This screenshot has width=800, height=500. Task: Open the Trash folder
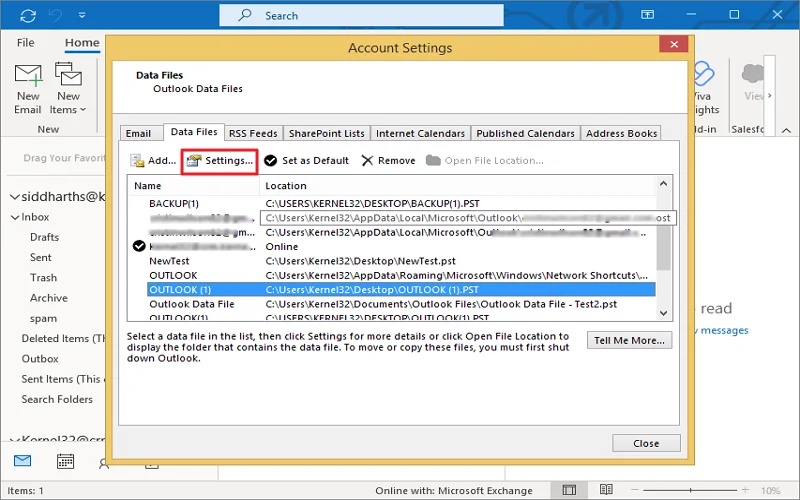[43, 278]
